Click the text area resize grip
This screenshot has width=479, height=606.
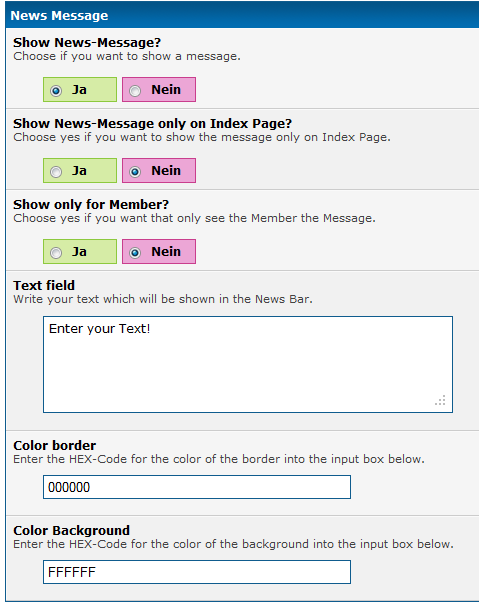pyautogui.click(x=440, y=400)
